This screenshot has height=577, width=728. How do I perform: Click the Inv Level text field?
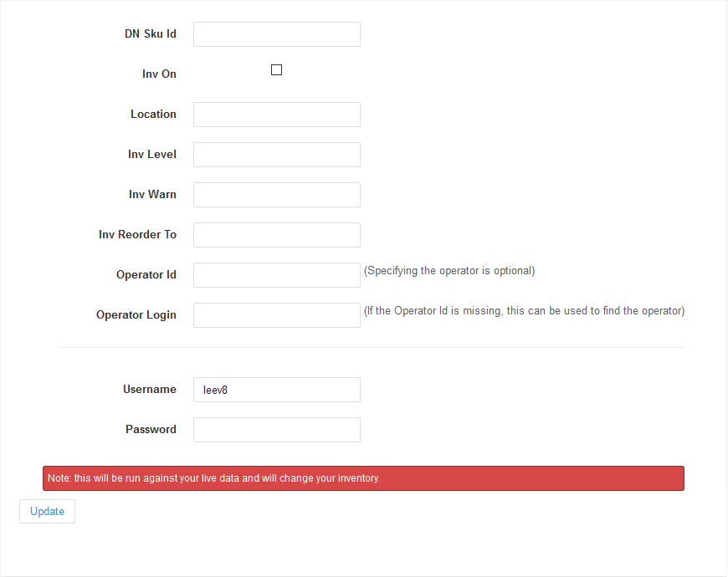[276, 154]
